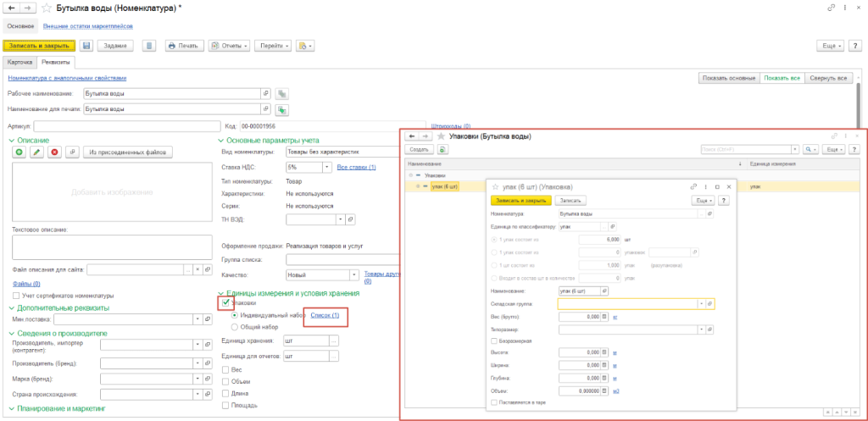Click the green add image icon
The height and width of the screenshot is (421, 868).
click(x=19, y=152)
